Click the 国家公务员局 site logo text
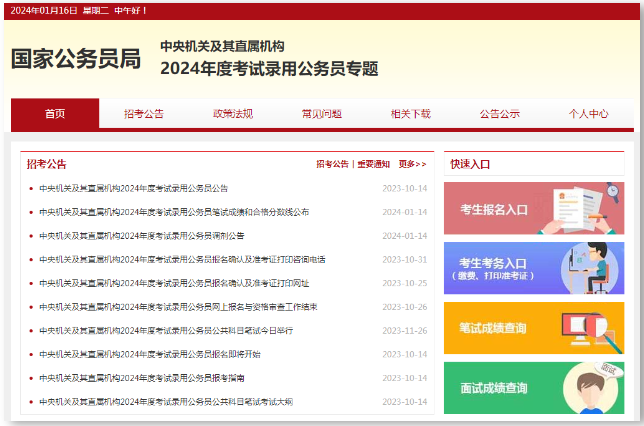The image size is (644, 426). coord(76,59)
